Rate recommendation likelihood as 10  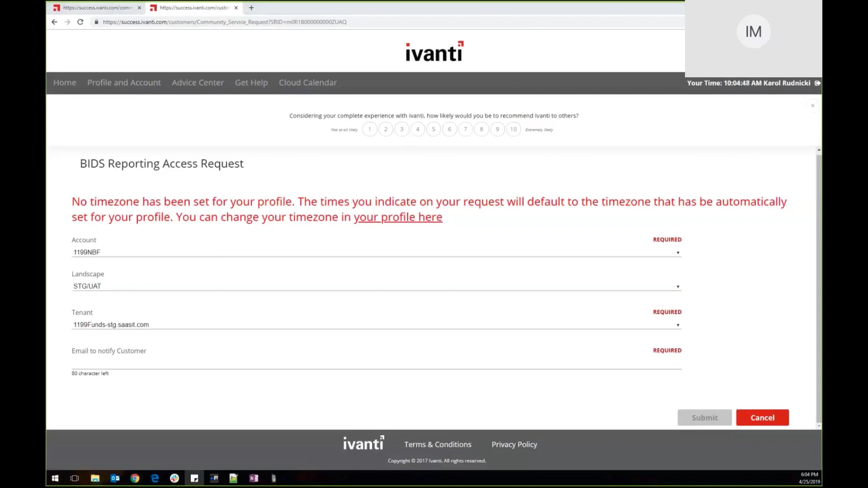coord(514,129)
